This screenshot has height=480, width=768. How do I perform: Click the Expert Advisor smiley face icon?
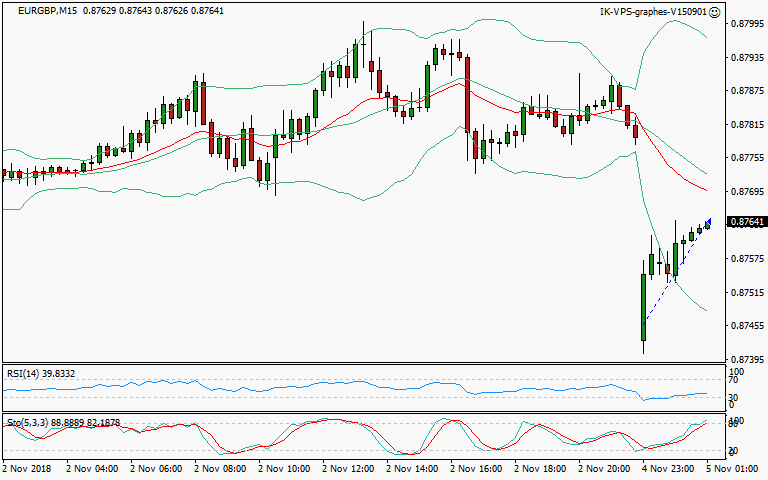(x=716, y=12)
